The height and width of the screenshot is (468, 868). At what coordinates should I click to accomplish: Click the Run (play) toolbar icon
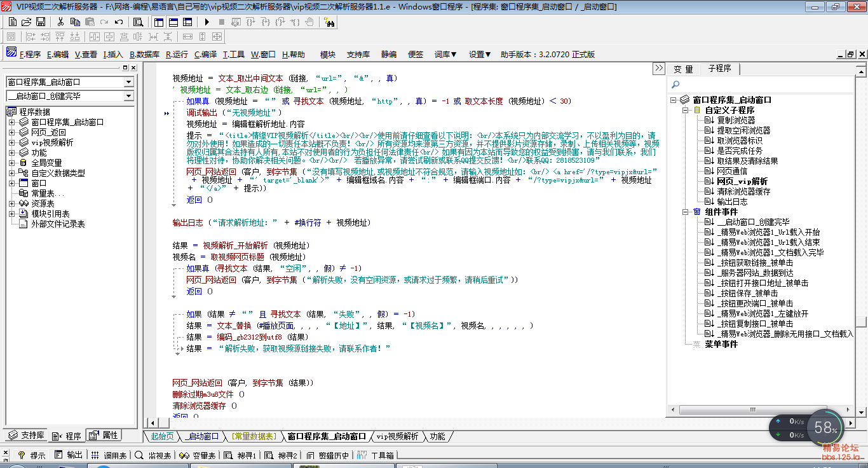207,22
